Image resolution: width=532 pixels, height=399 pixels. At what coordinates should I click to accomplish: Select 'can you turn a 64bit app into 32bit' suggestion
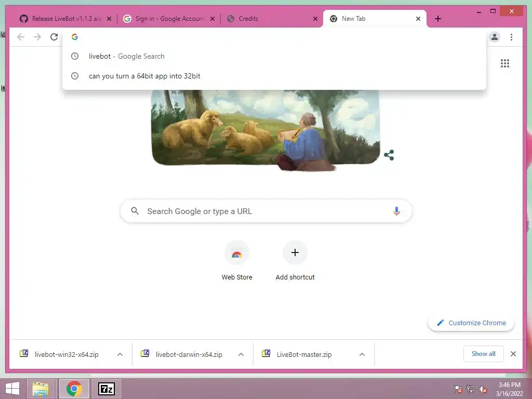[x=274, y=76]
